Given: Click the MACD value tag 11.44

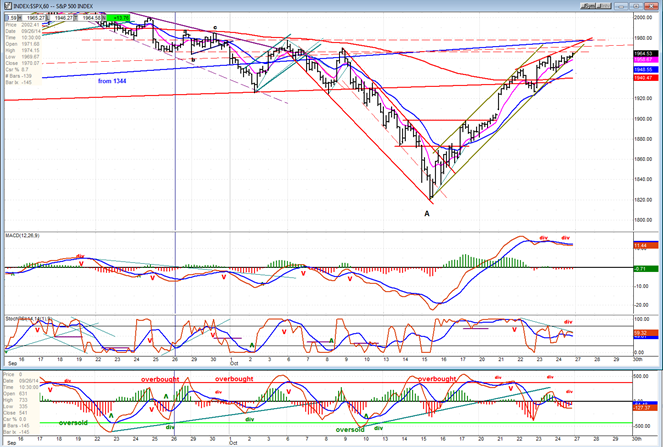Looking at the screenshot, I should [x=645, y=245].
